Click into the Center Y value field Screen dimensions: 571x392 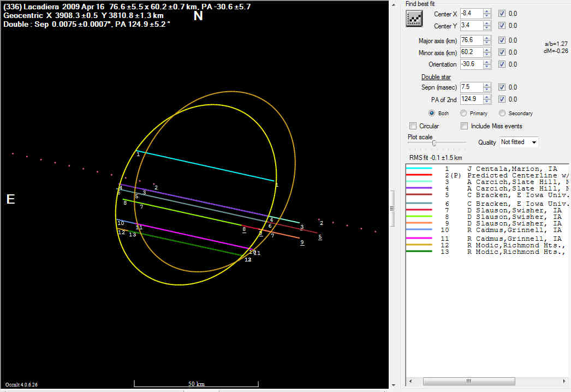(471, 26)
